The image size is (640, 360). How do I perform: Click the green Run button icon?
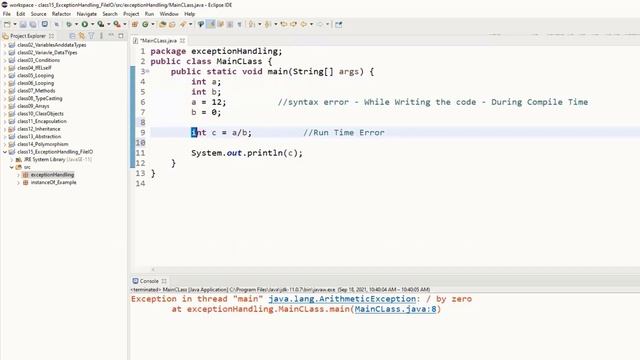pyautogui.click(x=84, y=24)
